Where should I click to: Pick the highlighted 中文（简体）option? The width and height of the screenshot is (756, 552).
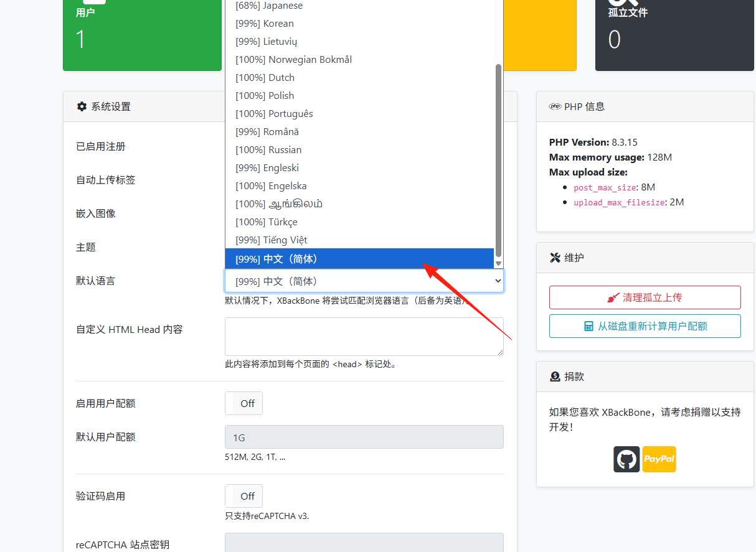[x=359, y=259]
